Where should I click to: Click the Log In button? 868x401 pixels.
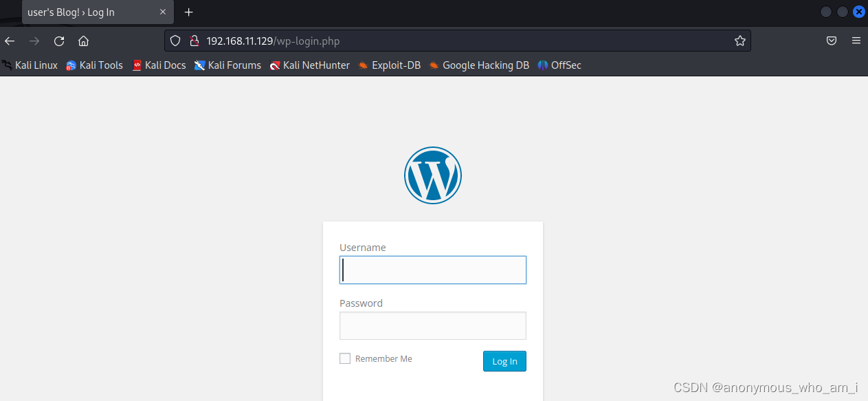[x=504, y=361]
